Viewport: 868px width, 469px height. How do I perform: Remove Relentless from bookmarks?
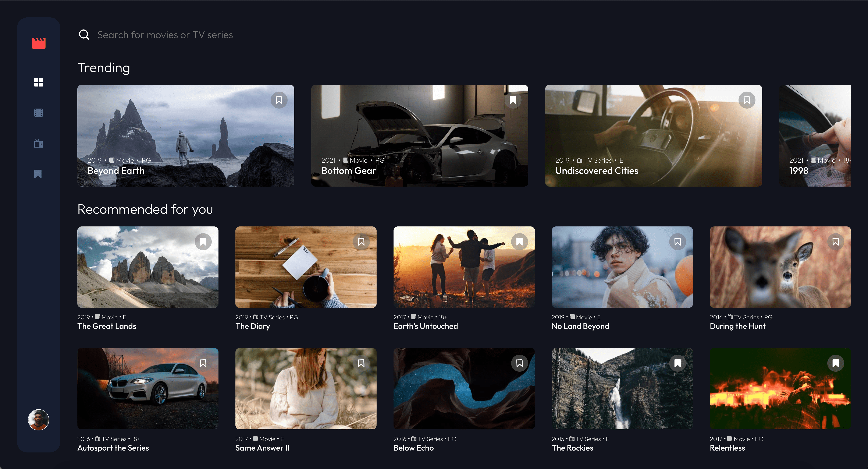click(x=835, y=363)
